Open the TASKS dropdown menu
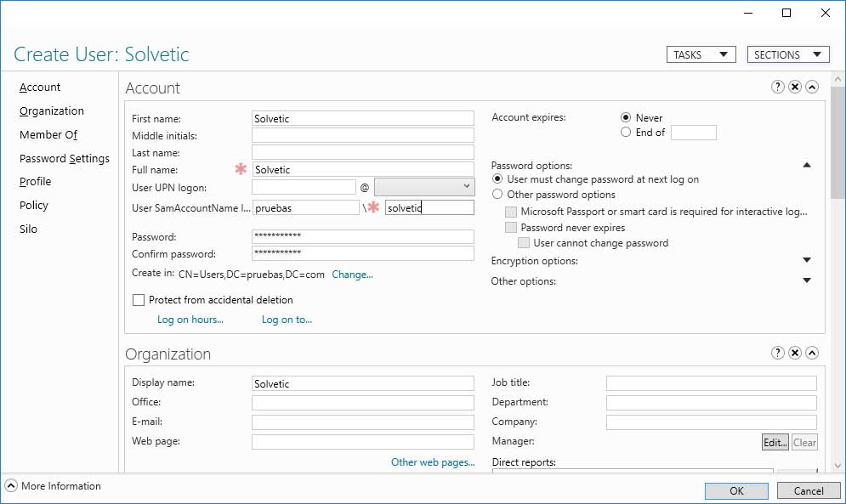This screenshot has width=846, height=504. coord(701,54)
